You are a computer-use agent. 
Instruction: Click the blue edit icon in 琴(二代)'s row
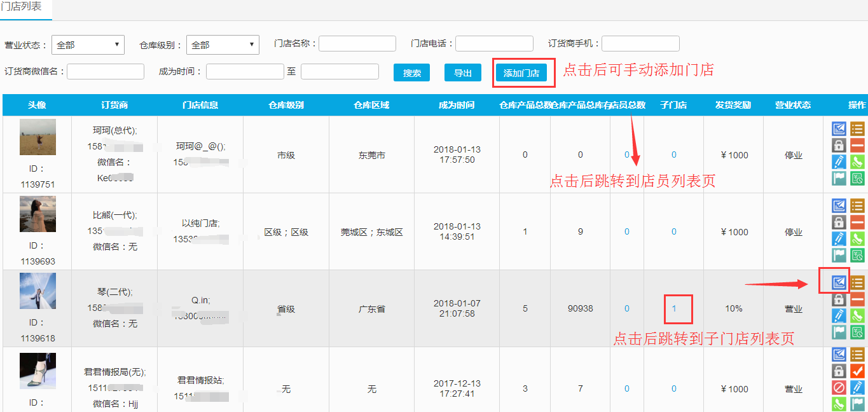pos(839,283)
